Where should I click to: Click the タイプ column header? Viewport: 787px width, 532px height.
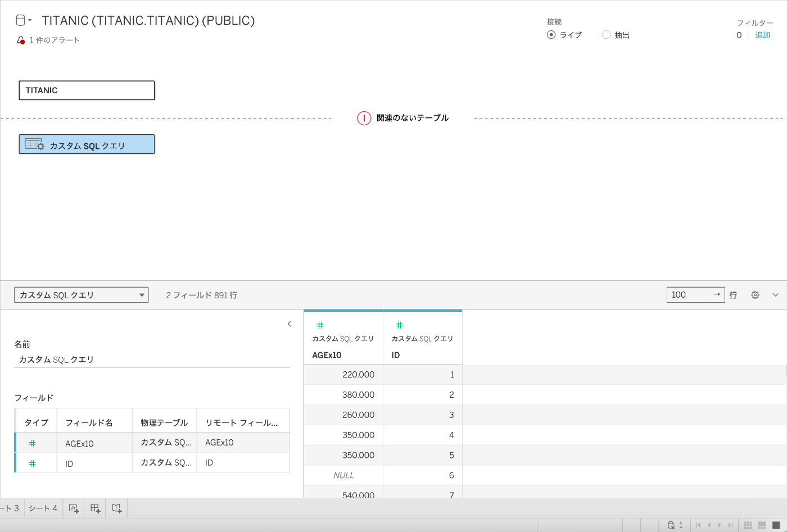point(37,422)
